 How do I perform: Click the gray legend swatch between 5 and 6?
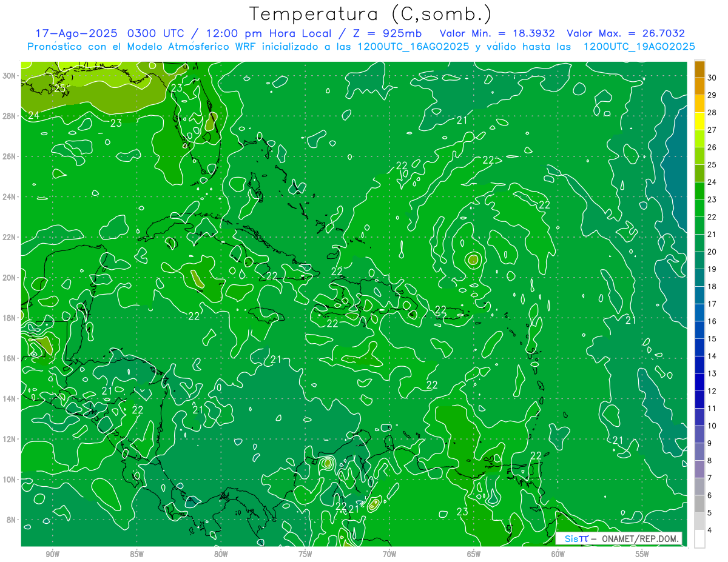pos(699,504)
